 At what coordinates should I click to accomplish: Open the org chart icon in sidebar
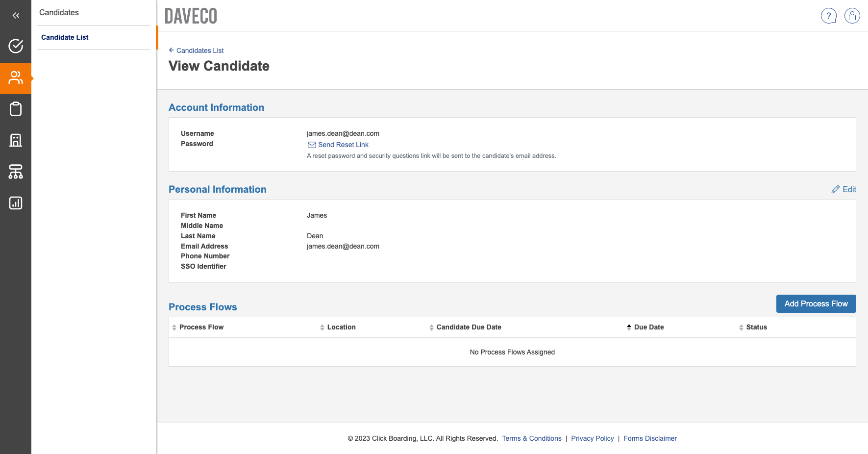pyautogui.click(x=16, y=172)
